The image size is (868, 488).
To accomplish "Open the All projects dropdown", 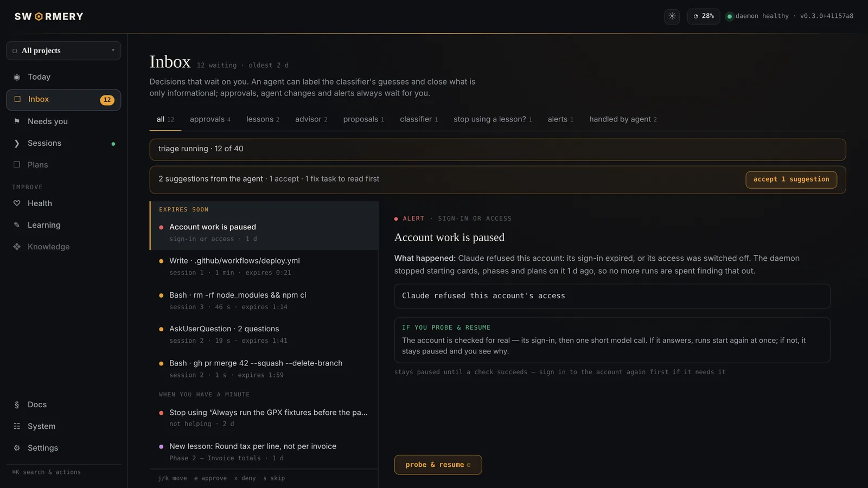I will pos(63,50).
